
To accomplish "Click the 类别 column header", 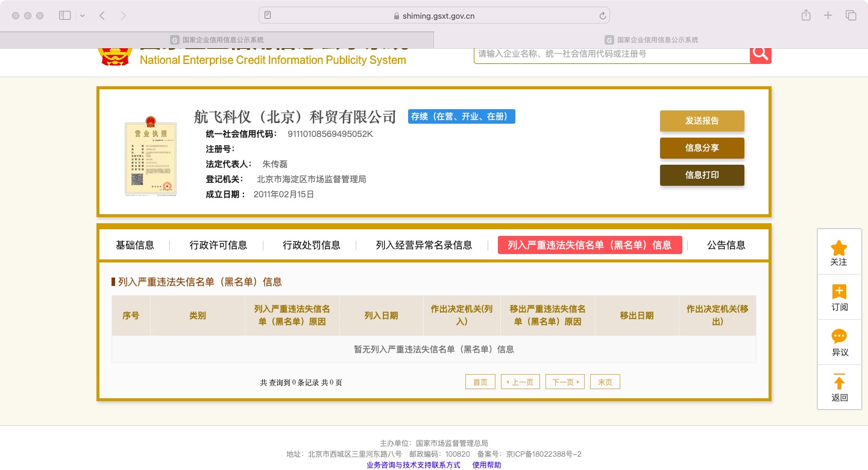I will [198, 316].
